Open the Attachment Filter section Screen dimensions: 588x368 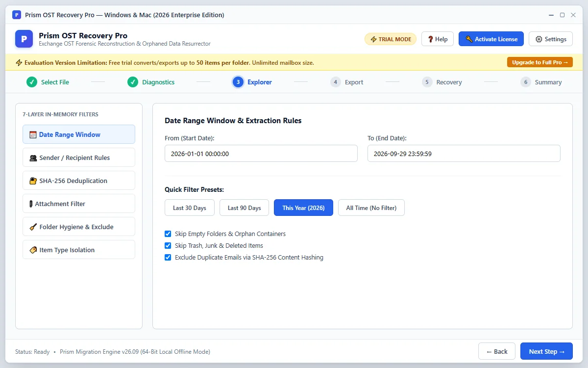pos(79,204)
